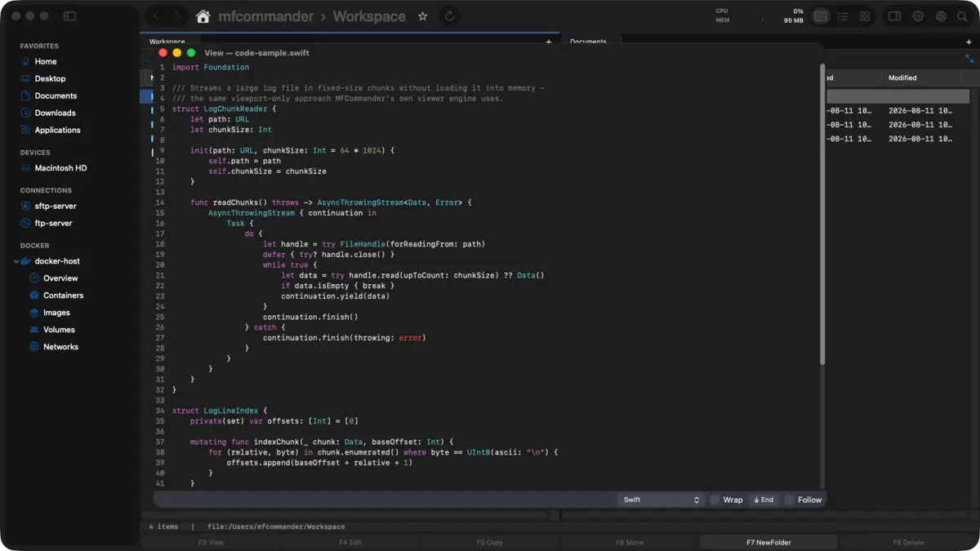
Task: Click F4 Edit function key button
Action: (350, 542)
